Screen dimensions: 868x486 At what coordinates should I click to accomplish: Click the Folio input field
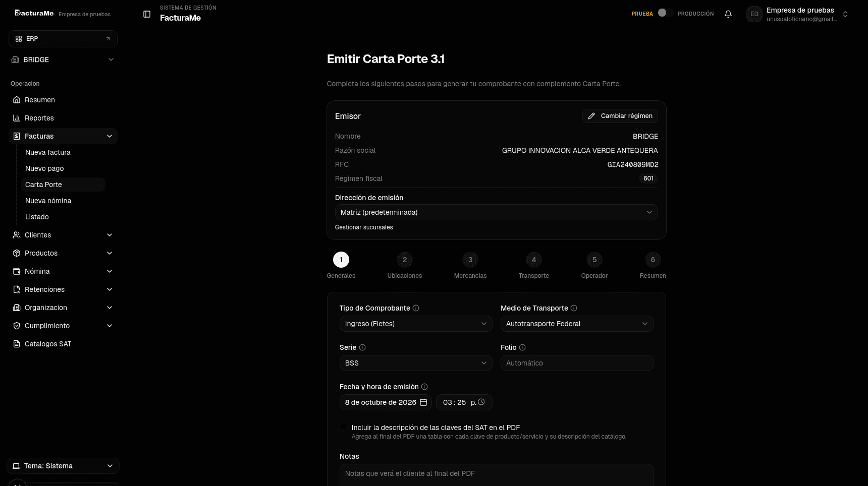(577, 363)
